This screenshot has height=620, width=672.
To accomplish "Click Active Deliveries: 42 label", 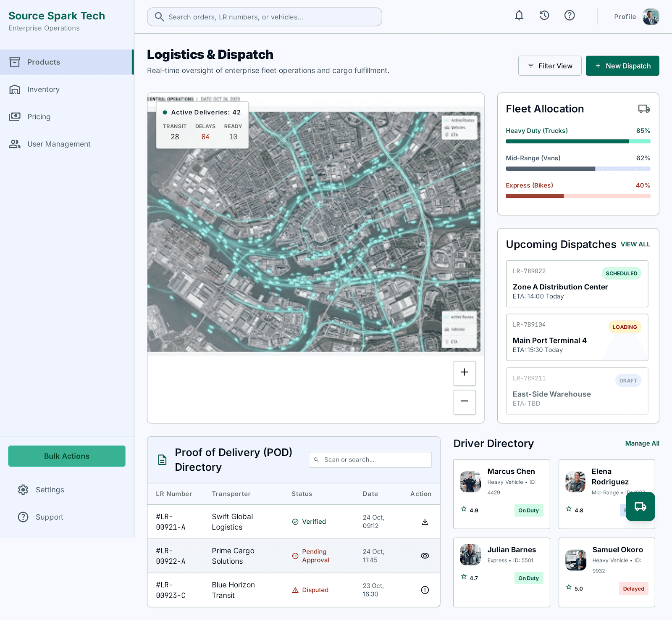I will point(206,112).
